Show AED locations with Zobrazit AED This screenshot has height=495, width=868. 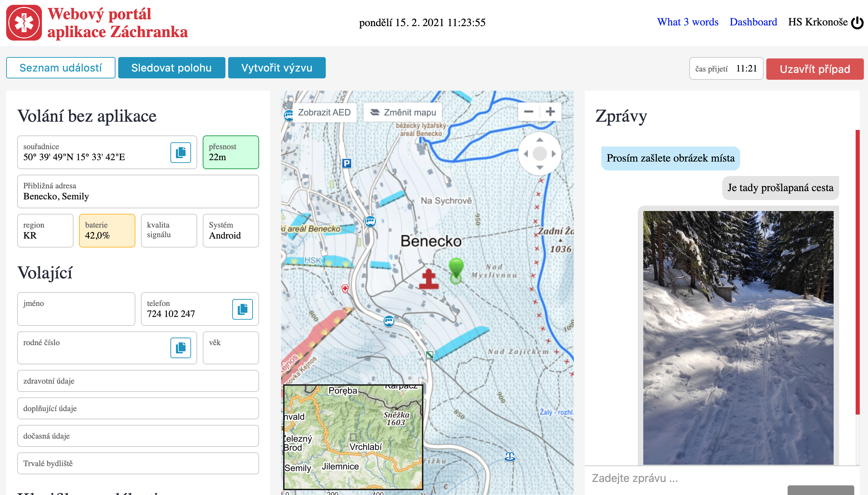pyautogui.click(x=324, y=112)
